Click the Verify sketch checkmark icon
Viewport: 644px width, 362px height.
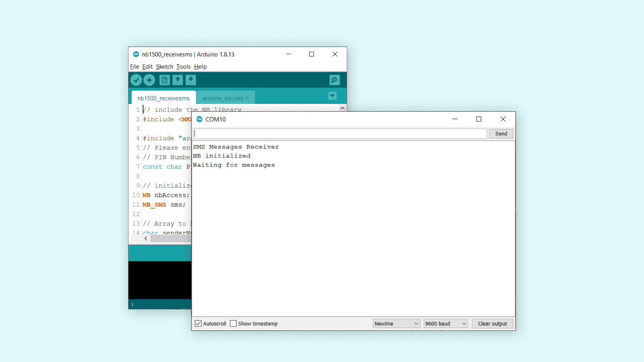[x=136, y=80]
